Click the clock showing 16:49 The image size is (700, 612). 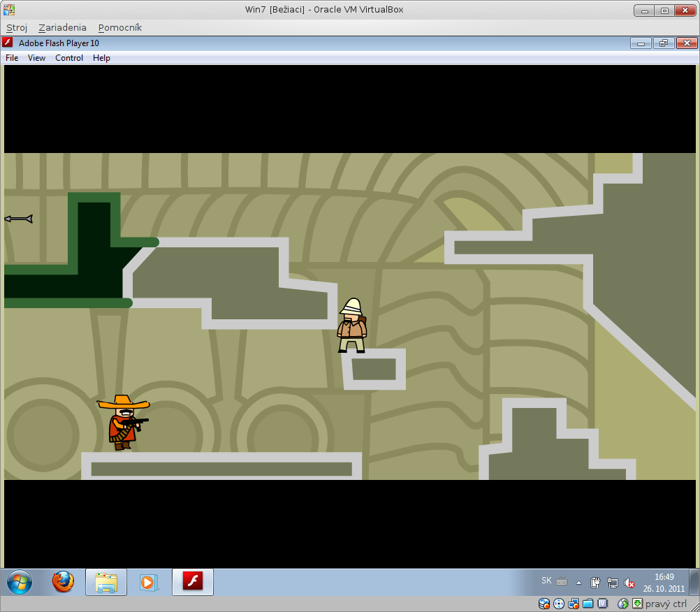(x=664, y=583)
